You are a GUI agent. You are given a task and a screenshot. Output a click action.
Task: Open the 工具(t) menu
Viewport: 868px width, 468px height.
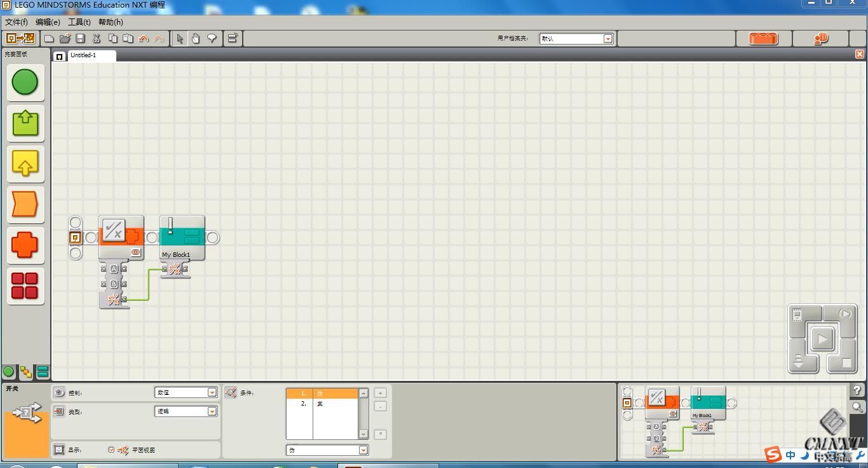coord(79,22)
